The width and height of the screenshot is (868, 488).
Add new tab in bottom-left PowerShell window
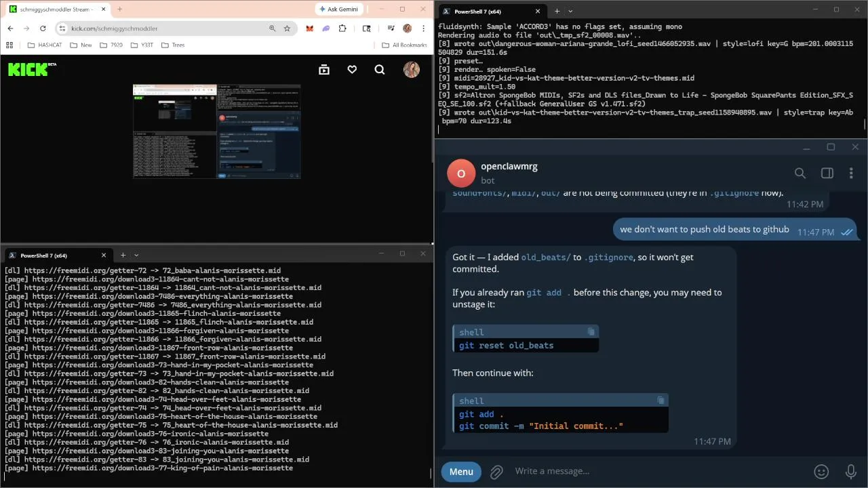[123, 255]
